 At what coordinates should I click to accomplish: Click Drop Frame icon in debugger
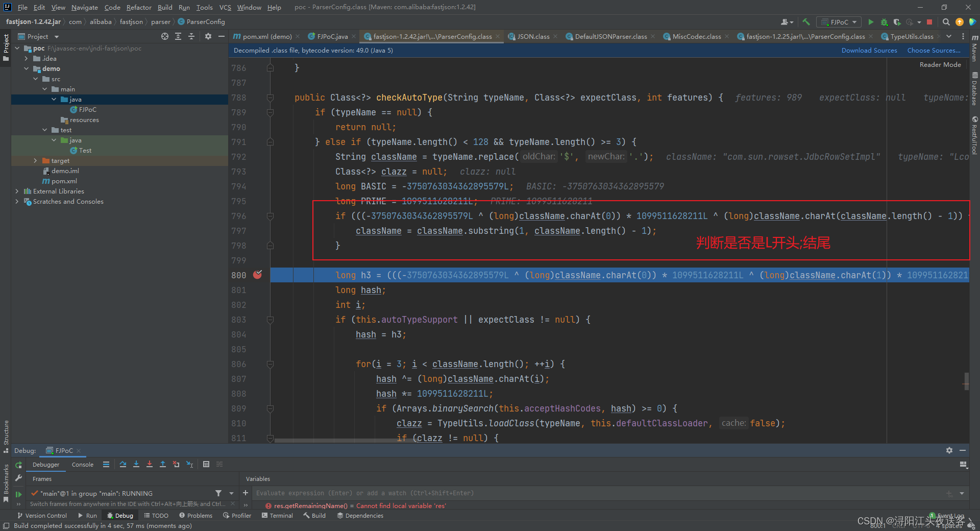176,464
